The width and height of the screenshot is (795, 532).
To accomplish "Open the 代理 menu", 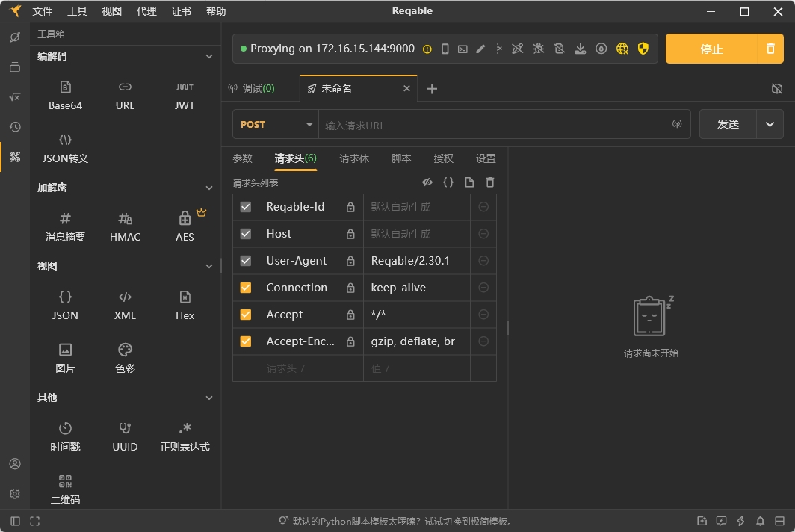I will pyautogui.click(x=146, y=11).
